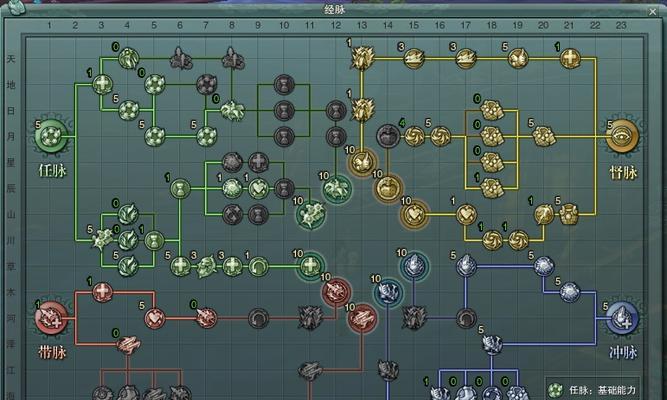The width and height of the screenshot is (667, 400).
Task: Click the grey plus node in row 星
Action: (x=258, y=162)
